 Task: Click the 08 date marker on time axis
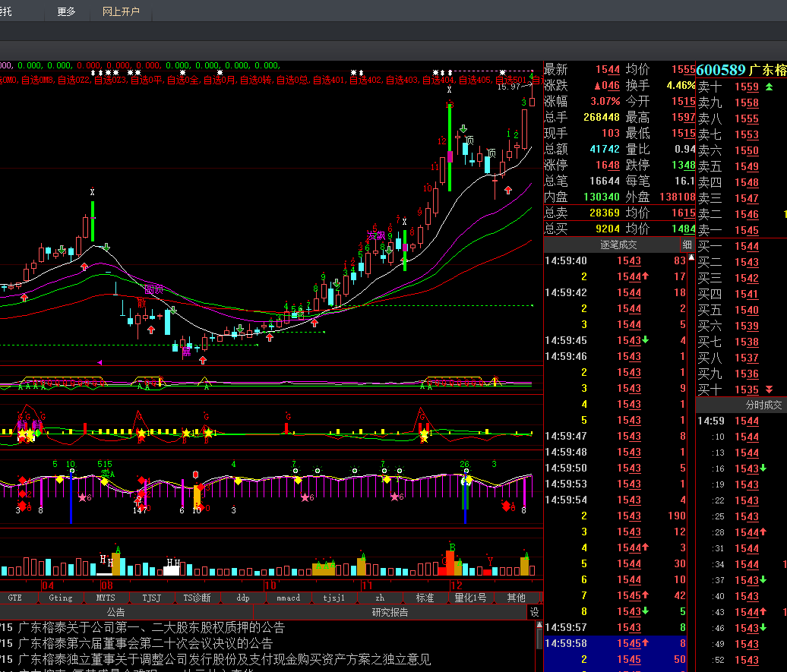(x=107, y=585)
